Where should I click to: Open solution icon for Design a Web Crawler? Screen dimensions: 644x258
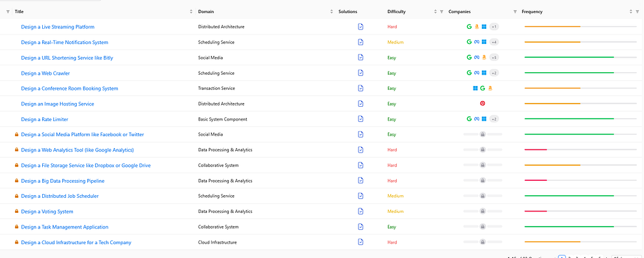coord(360,73)
